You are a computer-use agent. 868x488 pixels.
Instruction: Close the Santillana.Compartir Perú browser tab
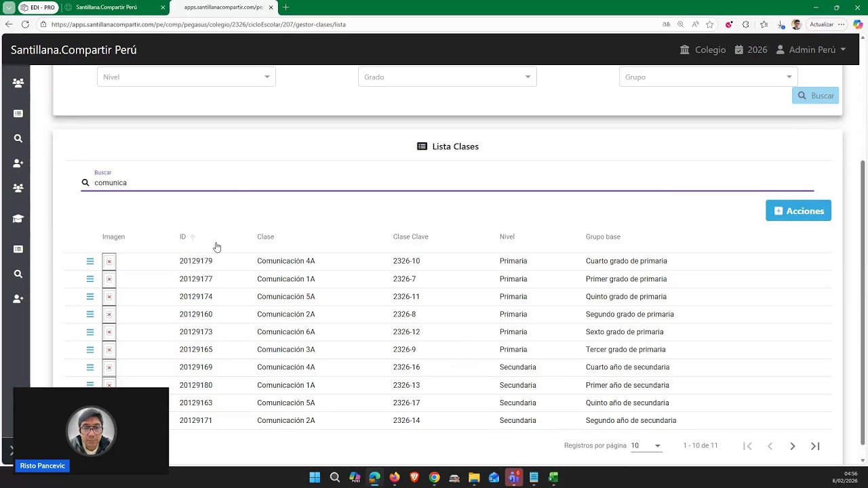(163, 7)
